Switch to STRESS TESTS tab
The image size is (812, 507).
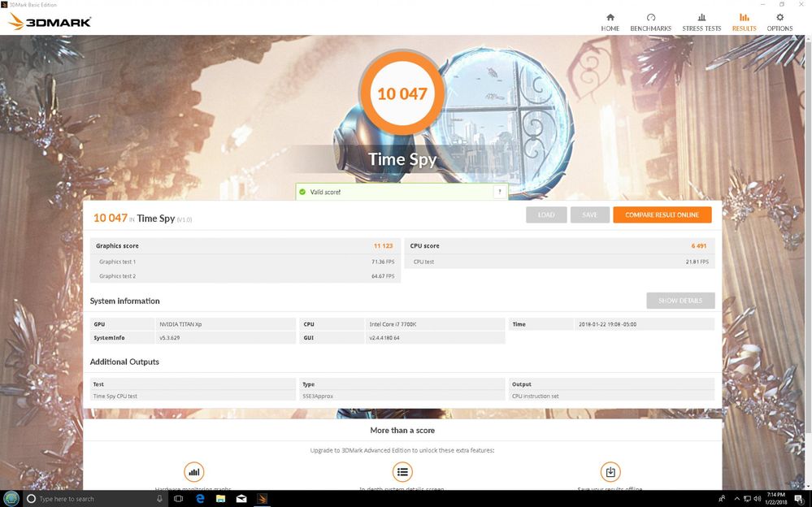701,22
